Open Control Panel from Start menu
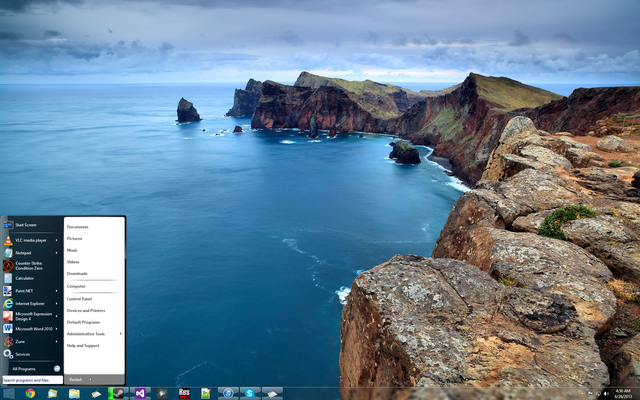Viewport: 640px width, 400px height. pyautogui.click(x=79, y=299)
